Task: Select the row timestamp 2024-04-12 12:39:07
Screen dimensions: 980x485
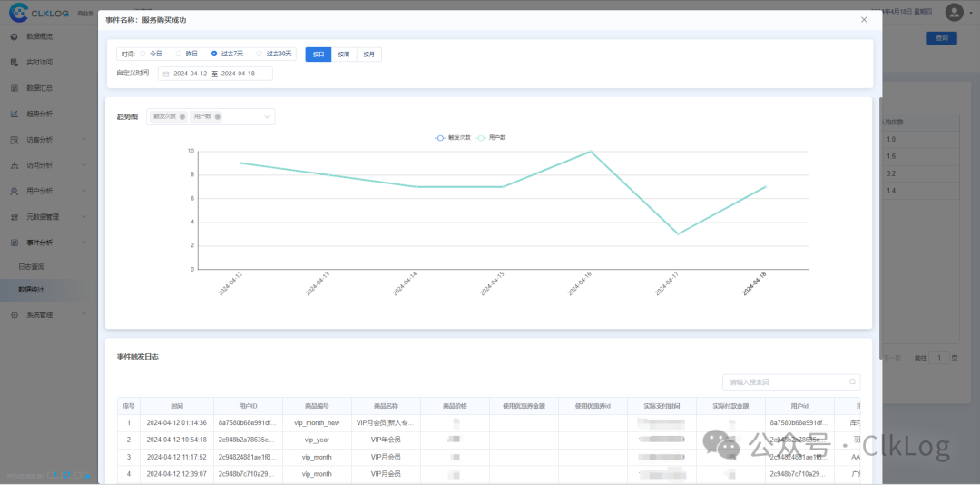Action: click(x=177, y=474)
